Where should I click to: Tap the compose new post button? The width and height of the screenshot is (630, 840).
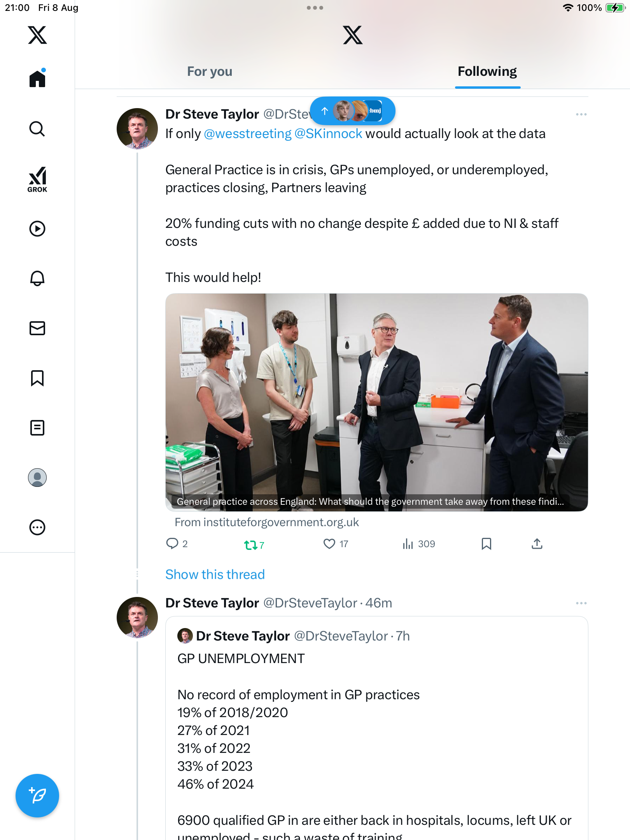(x=37, y=796)
